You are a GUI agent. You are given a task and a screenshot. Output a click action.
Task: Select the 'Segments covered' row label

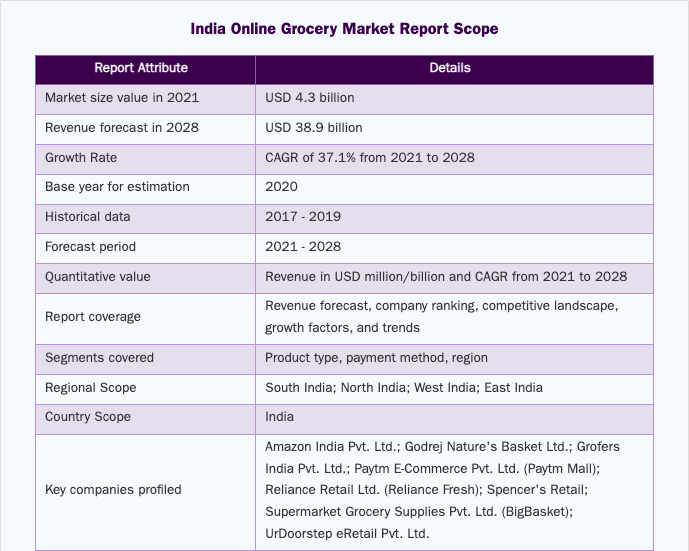(99, 358)
